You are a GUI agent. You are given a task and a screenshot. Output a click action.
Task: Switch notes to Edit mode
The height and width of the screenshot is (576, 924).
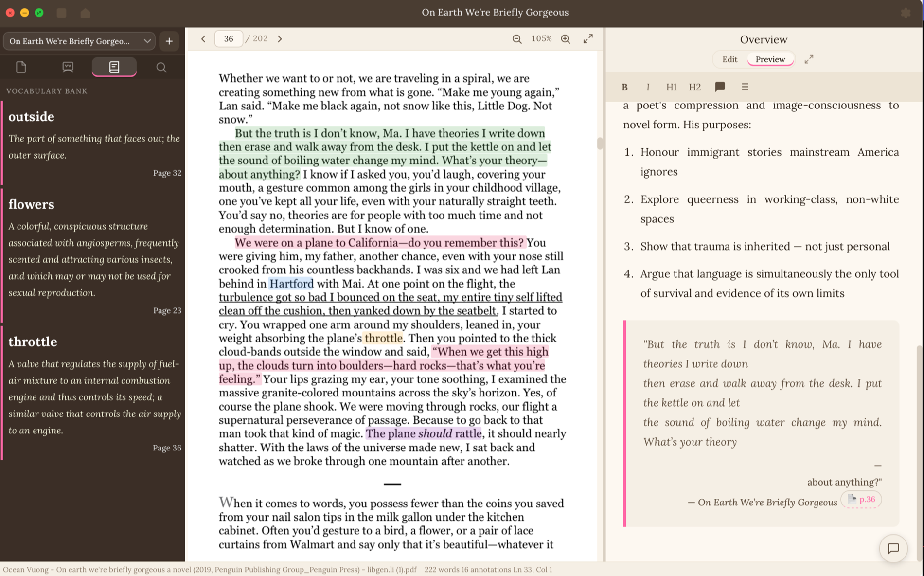tap(729, 59)
